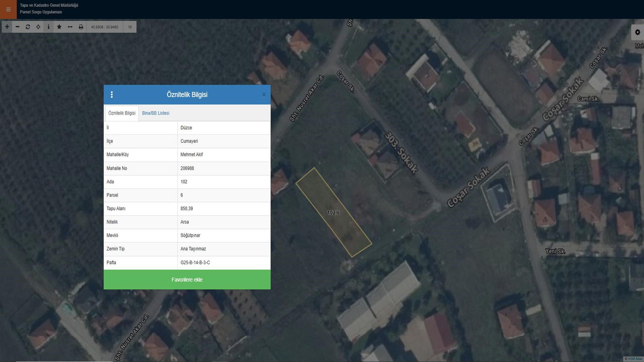Print the map using printer icon
Viewport: 644px width, 362px height.
[81, 27]
